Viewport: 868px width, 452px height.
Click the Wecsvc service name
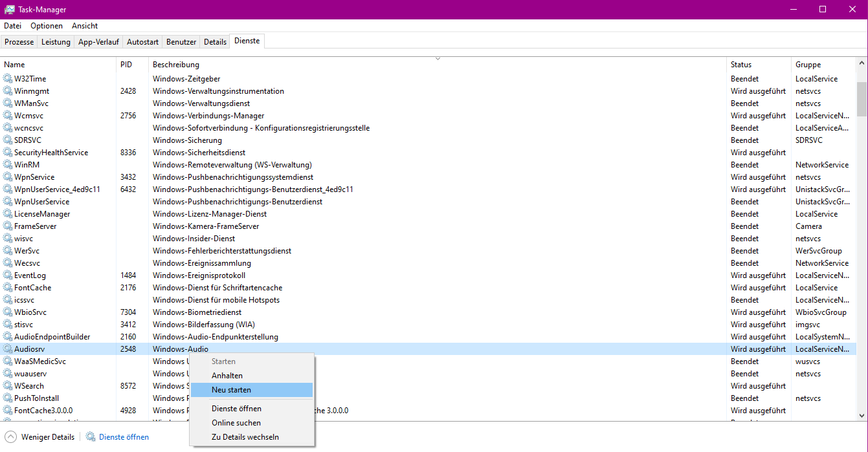[27, 263]
